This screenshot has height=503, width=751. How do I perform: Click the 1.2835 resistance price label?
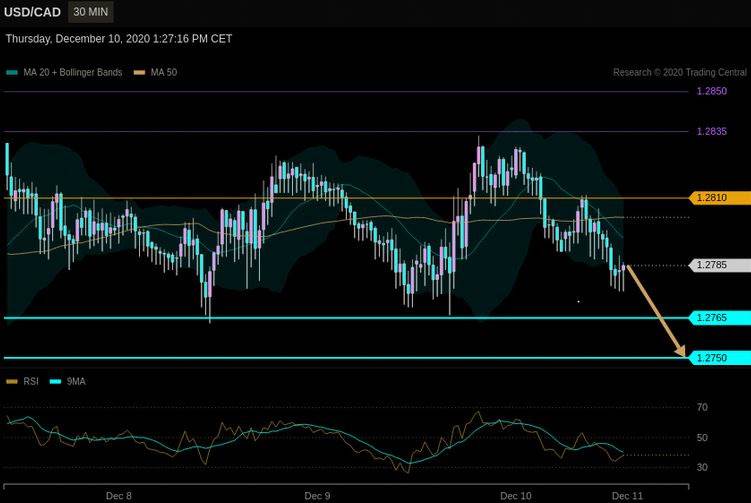coord(712,131)
